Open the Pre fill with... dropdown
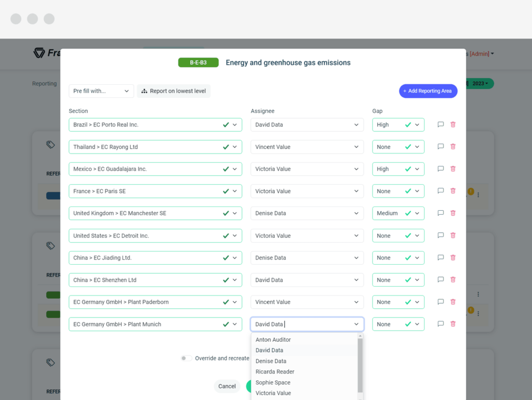This screenshot has width=532, height=400. pyautogui.click(x=101, y=91)
